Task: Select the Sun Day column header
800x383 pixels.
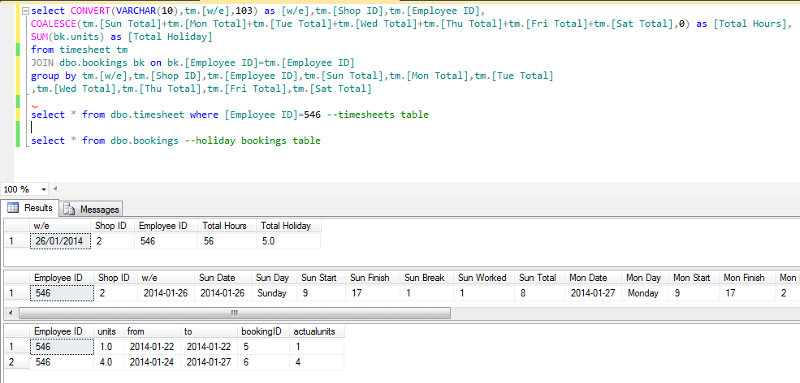Action: (274, 278)
